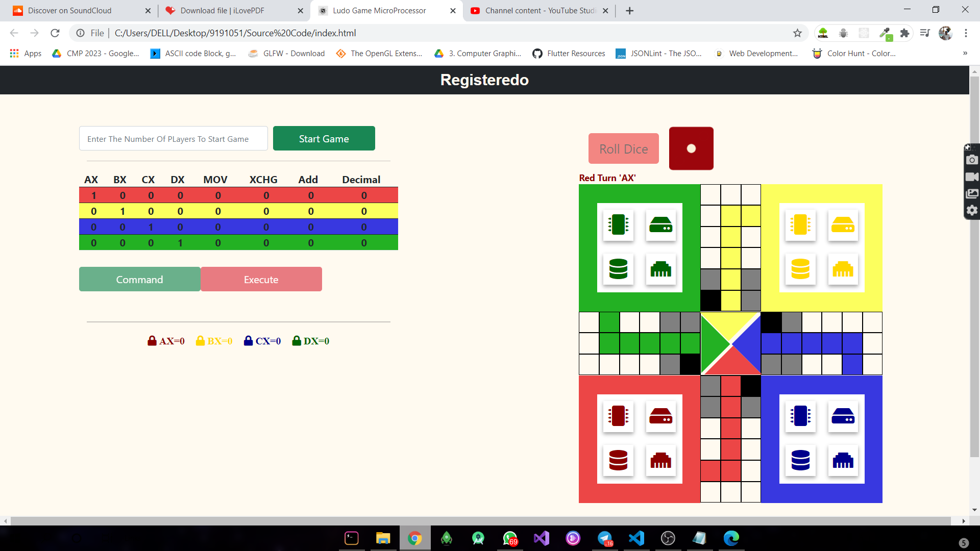Click the red database token
980x551 pixels.
(x=618, y=460)
